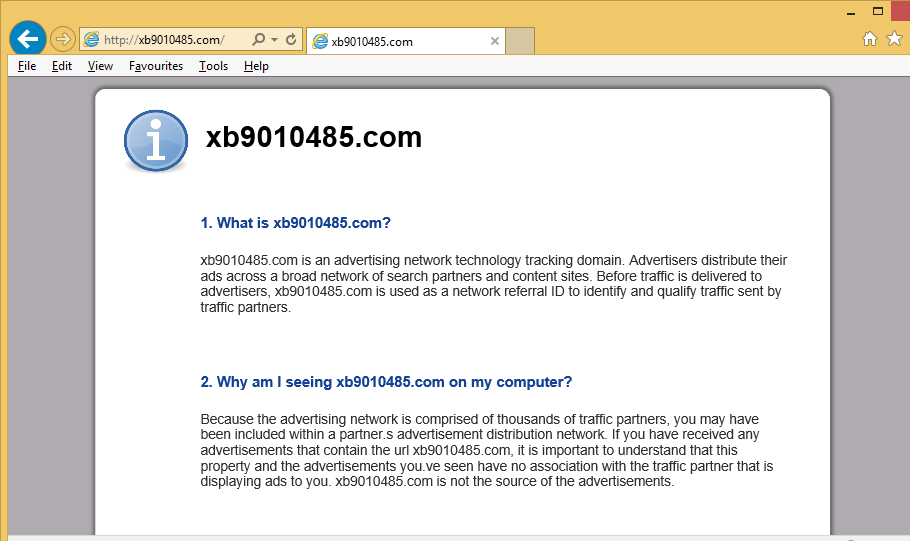Close the xb9010485.com tab
This screenshot has height=541, width=910.
pyautogui.click(x=495, y=41)
